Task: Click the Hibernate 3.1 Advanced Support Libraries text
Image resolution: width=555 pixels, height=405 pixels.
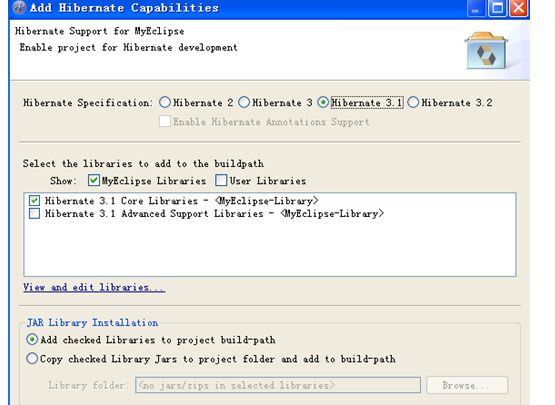Action: pyautogui.click(x=214, y=213)
